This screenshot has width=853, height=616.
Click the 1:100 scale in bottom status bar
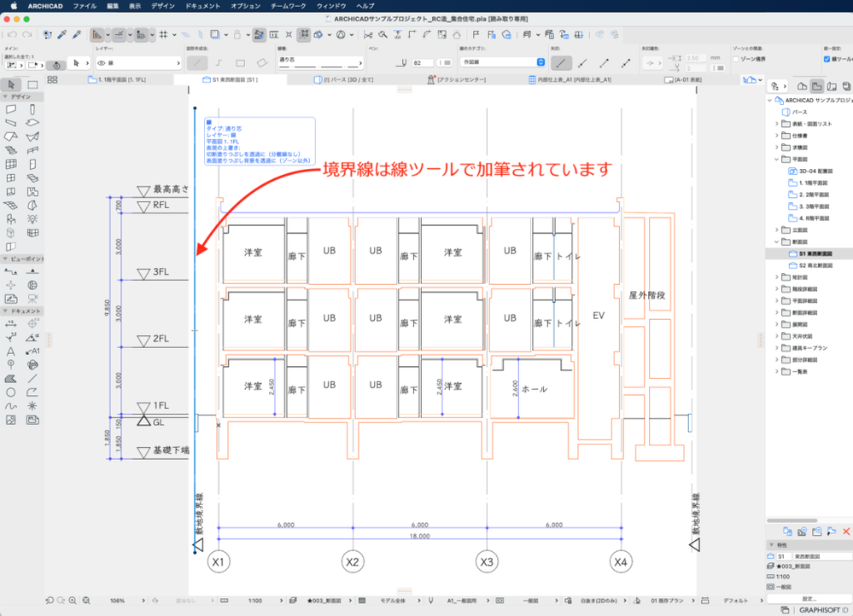255,601
